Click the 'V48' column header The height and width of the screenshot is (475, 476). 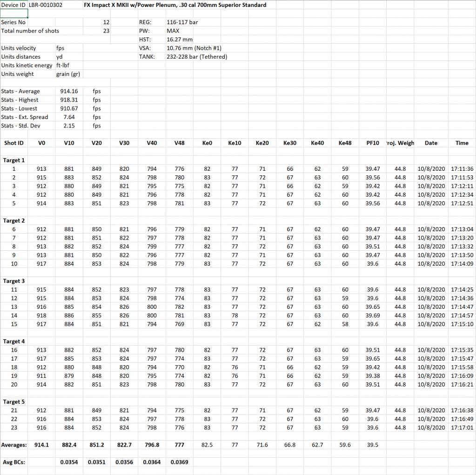(180, 143)
